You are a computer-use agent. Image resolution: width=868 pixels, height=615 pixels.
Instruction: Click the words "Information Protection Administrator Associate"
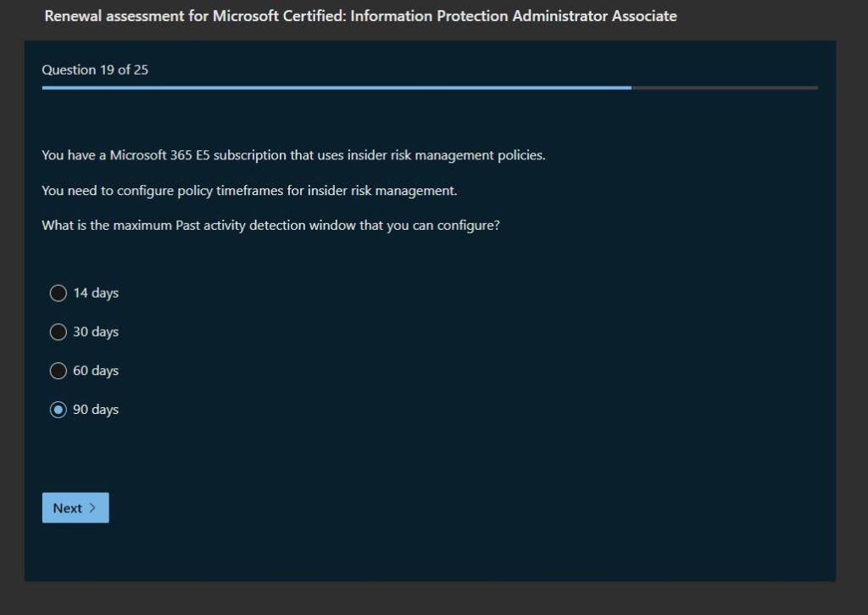pos(514,16)
